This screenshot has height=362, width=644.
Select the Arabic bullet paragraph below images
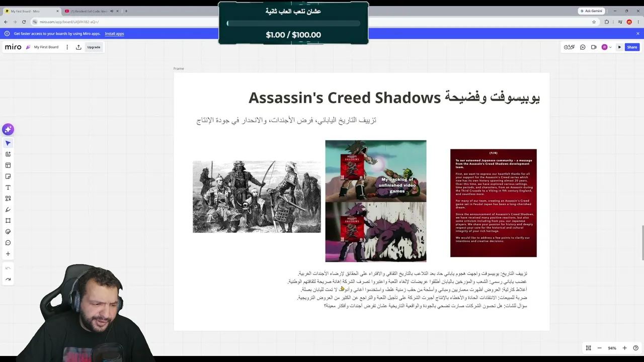408,290
